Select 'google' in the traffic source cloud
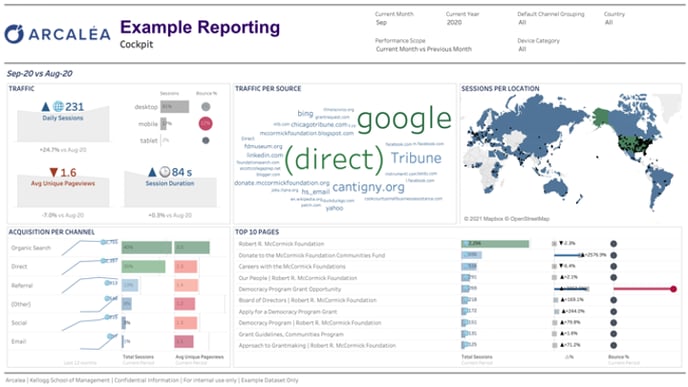This screenshot has width=688, height=387. [404, 118]
